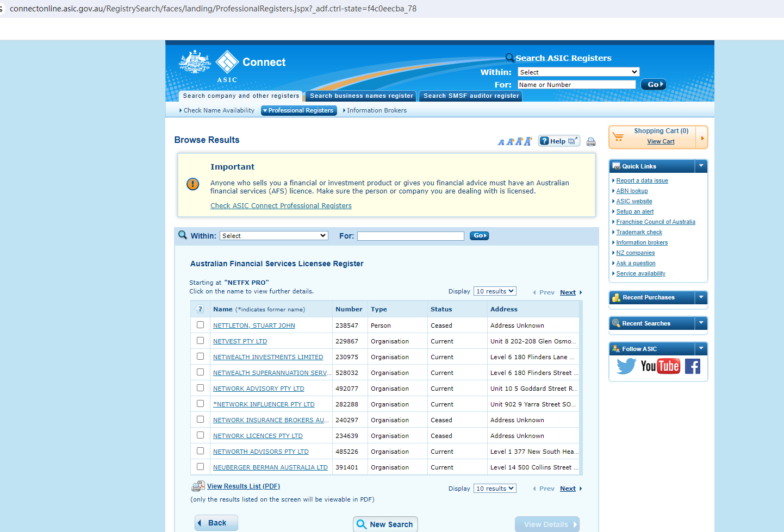Open the header Within register dropdown
The height and width of the screenshot is (532, 784).
coord(578,72)
